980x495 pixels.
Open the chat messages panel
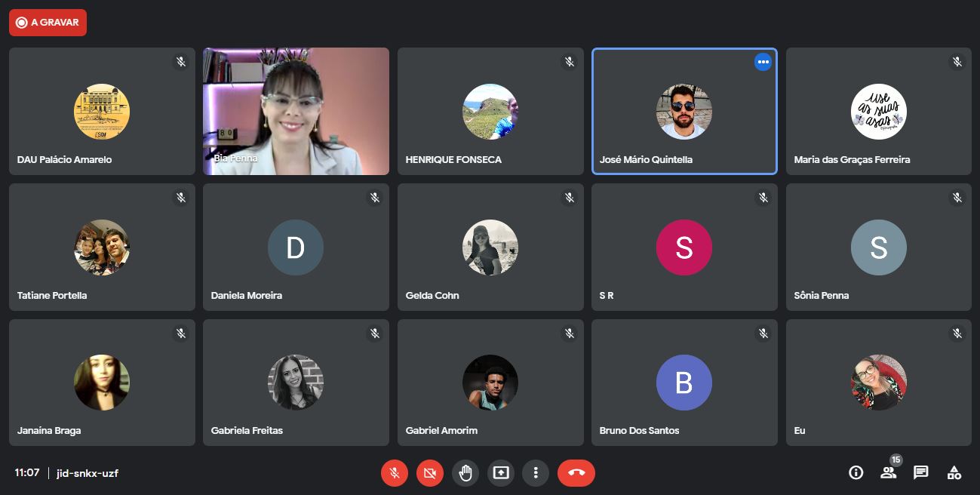920,472
